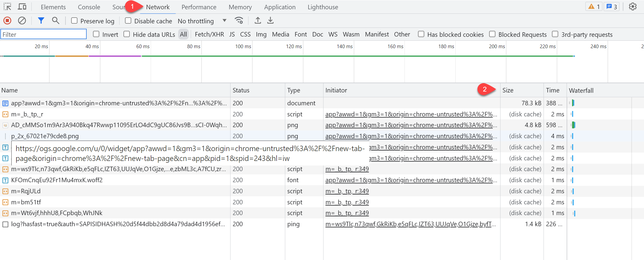Switch to the Console tab
This screenshot has height=260, width=644.
(89, 7)
